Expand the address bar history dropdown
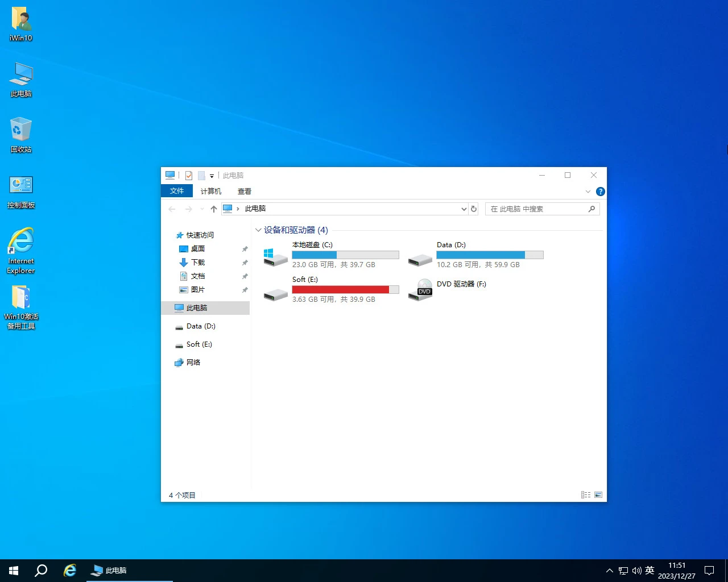Screen dimensions: 728x582 [464, 209]
